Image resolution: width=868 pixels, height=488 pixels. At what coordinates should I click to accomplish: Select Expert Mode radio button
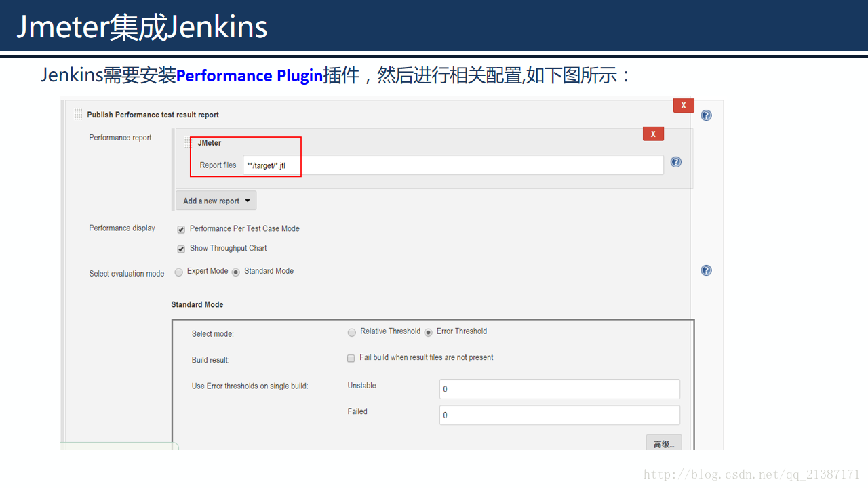(x=179, y=272)
